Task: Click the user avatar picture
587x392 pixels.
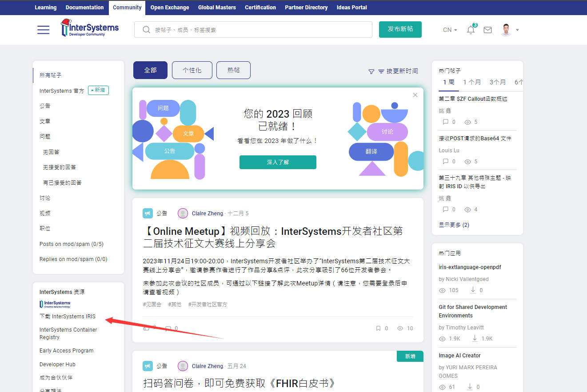Action: click(x=506, y=30)
